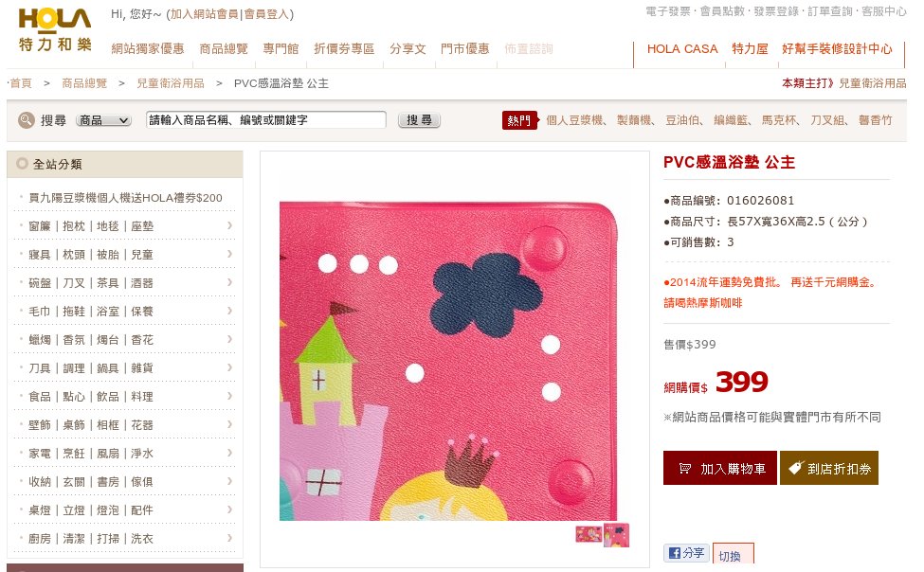Viewport: 924px width, 572px height.
Task: Expand the 廚房｜清潔｜打掃｜洗衣 category
Action: click(x=124, y=539)
